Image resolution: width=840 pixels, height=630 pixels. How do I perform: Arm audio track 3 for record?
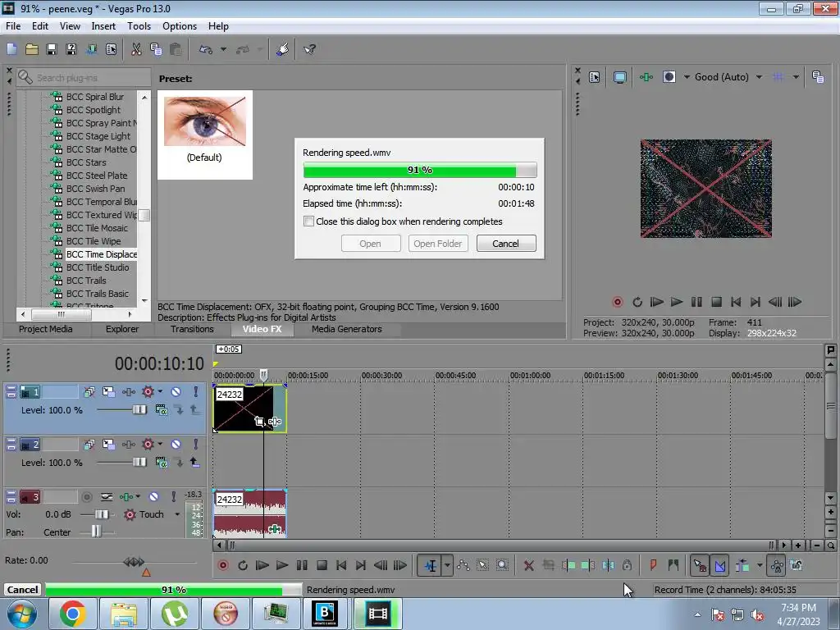pos(87,497)
